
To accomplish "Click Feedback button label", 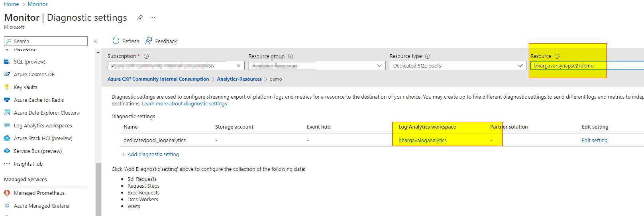I will 166,41.
